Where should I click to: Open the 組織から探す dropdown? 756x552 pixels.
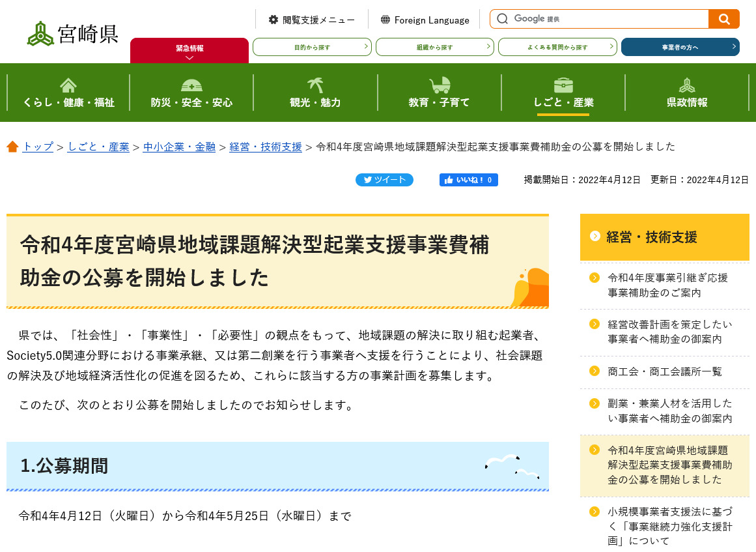pyautogui.click(x=434, y=46)
